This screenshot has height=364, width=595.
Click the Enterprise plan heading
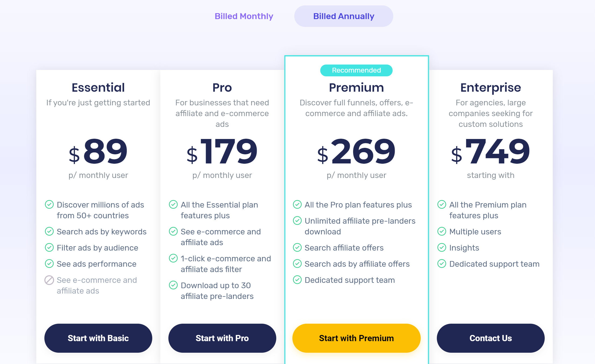(490, 87)
